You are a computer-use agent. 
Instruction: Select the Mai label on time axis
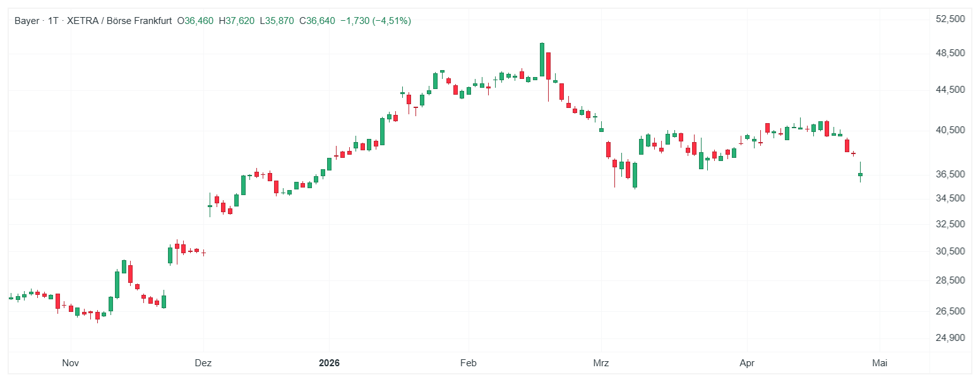coord(880,363)
